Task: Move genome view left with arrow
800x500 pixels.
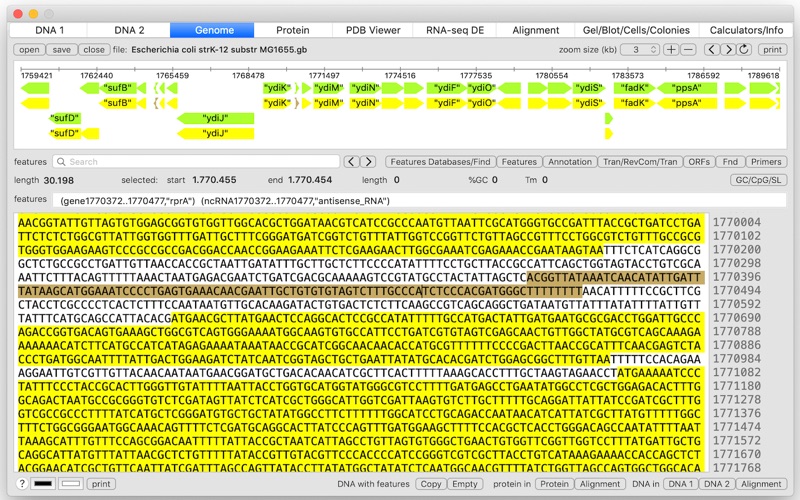Action: [712, 49]
